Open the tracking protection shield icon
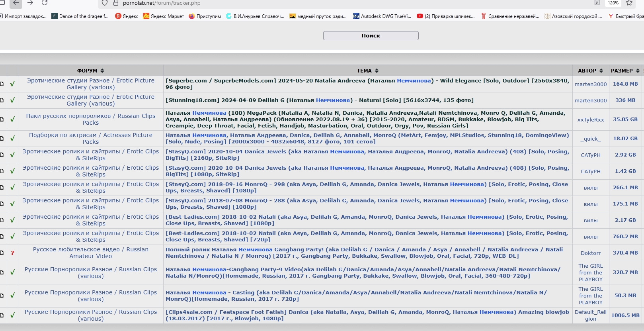644x331 pixels. [x=105, y=3]
